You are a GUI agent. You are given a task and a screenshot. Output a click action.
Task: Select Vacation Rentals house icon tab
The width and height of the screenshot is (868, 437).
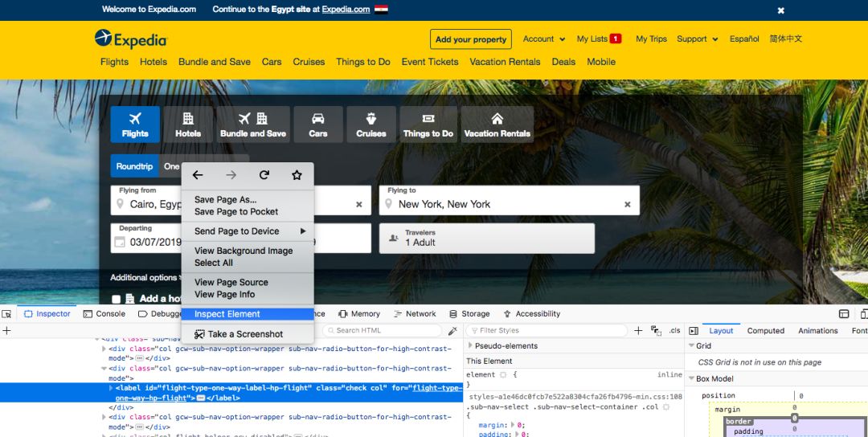[497, 125]
